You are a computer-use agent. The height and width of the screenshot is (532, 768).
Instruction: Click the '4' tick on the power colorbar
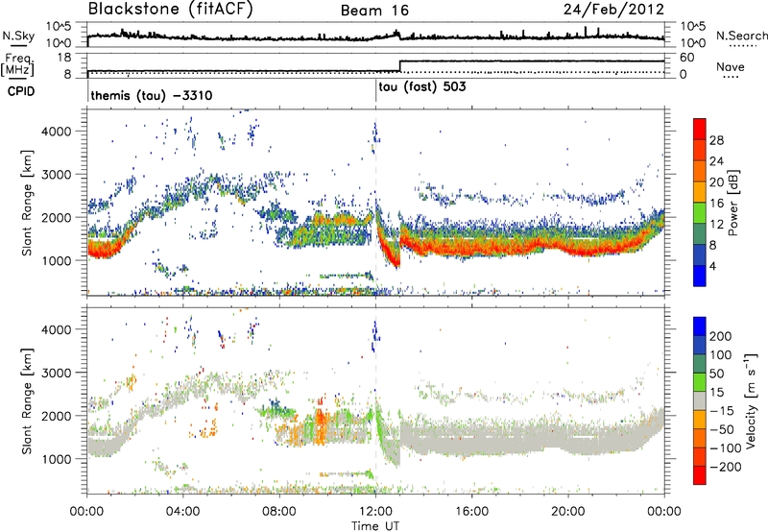713,266
